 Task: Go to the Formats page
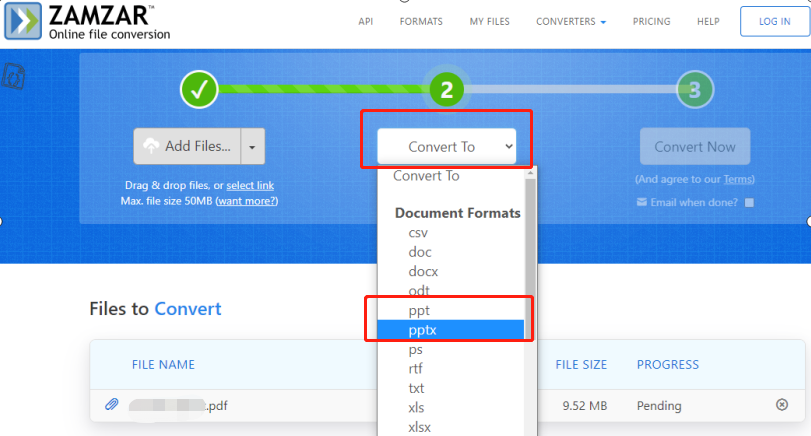421,22
